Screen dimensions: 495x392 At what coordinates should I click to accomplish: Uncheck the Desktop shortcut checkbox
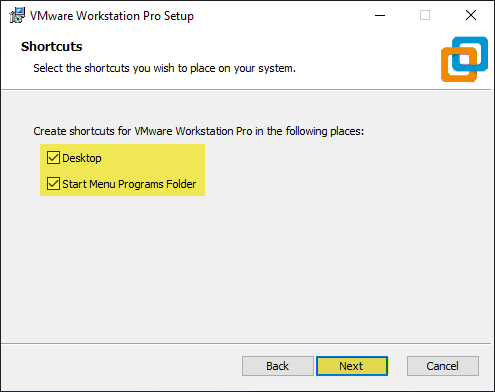(x=53, y=158)
